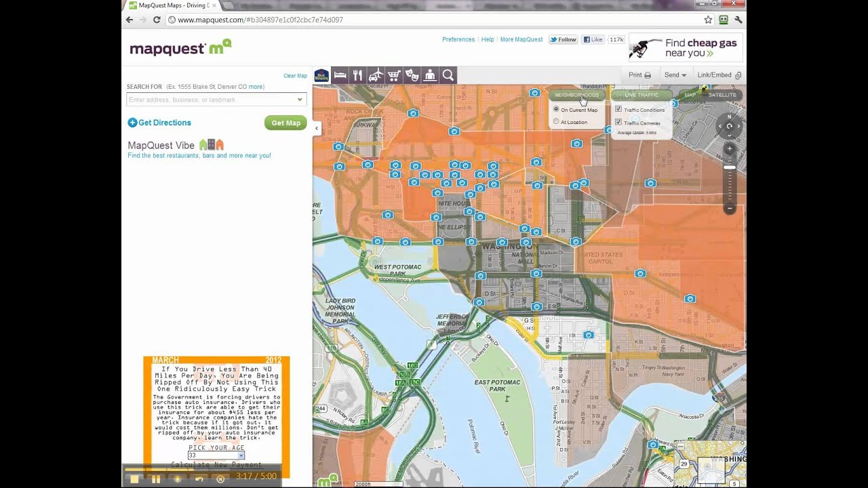Screen dimensions: 868x488
Task: Show hotels using the bed icon
Action: (340, 75)
